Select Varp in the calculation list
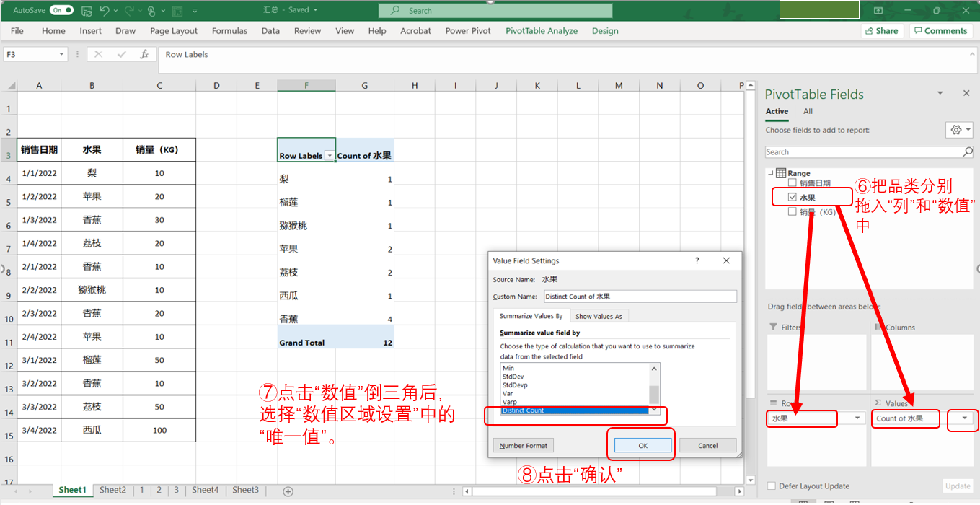Viewport: 980px width, 505px height. [x=575, y=402]
